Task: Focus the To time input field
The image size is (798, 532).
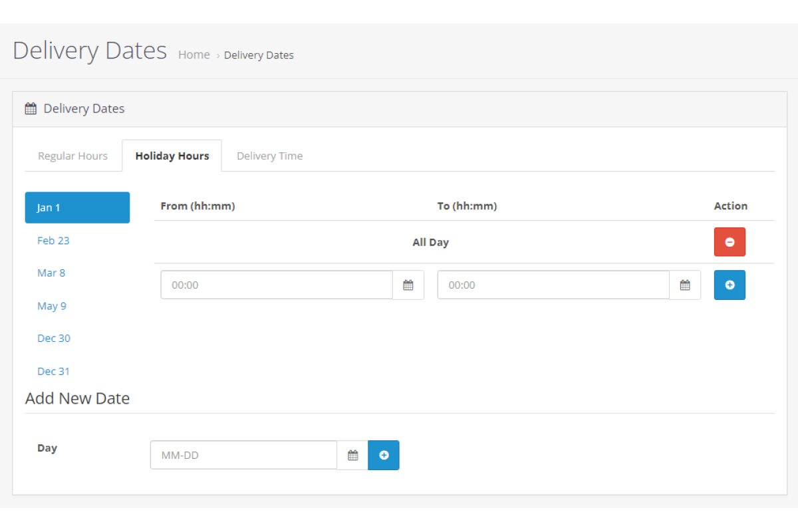Action: coord(553,285)
